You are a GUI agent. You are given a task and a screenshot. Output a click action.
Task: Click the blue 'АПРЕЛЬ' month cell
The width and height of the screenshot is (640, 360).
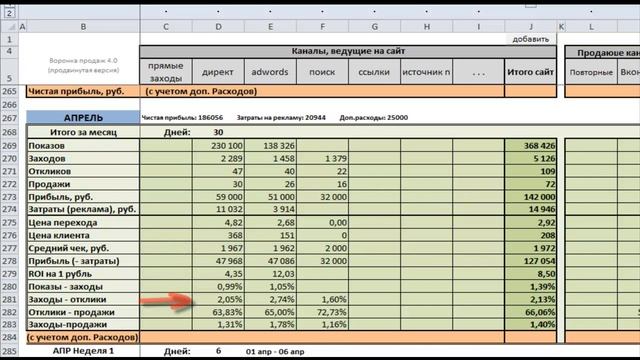click(x=83, y=118)
